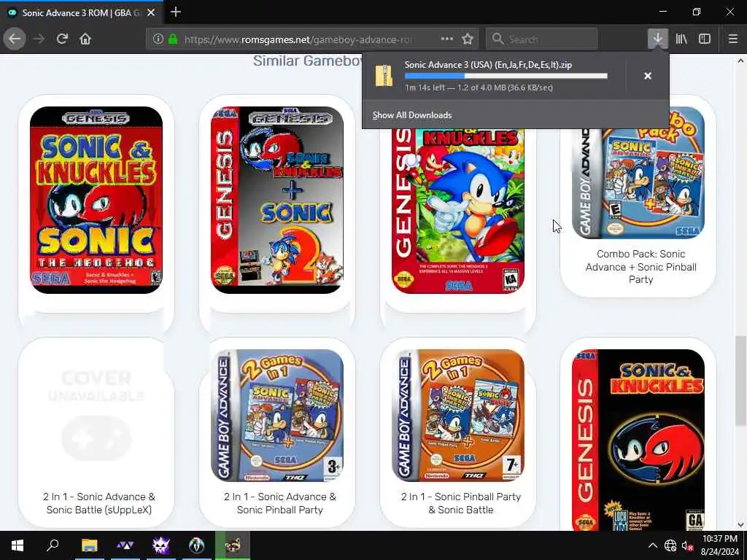Open the Firefox home page
This screenshot has width=747, height=560.
(x=85, y=39)
